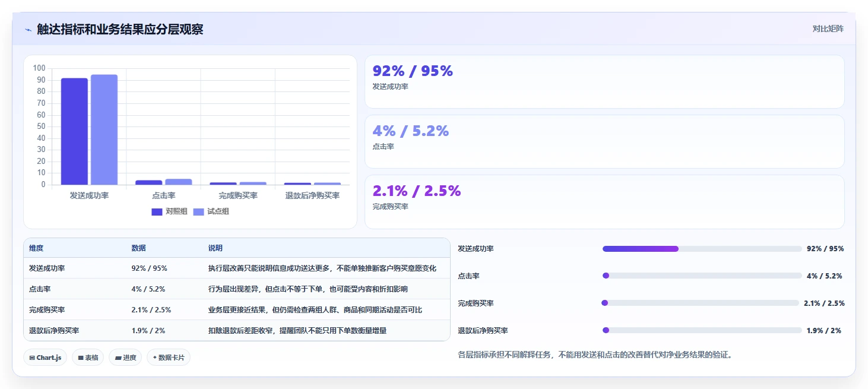The width and height of the screenshot is (868, 389).
Task: Click the description starting 业务层更接近结果
Action: tap(315, 310)
